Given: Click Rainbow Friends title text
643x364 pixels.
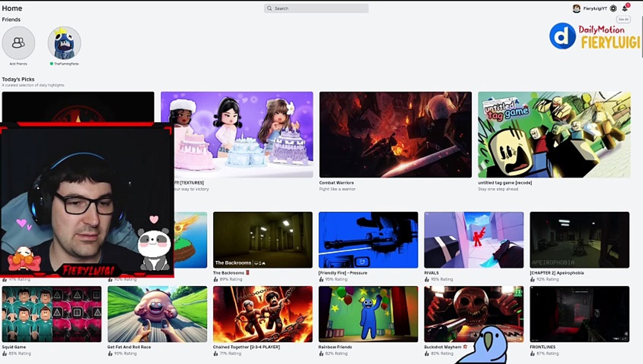Looking at the screenshot, I should coord(335,347).
